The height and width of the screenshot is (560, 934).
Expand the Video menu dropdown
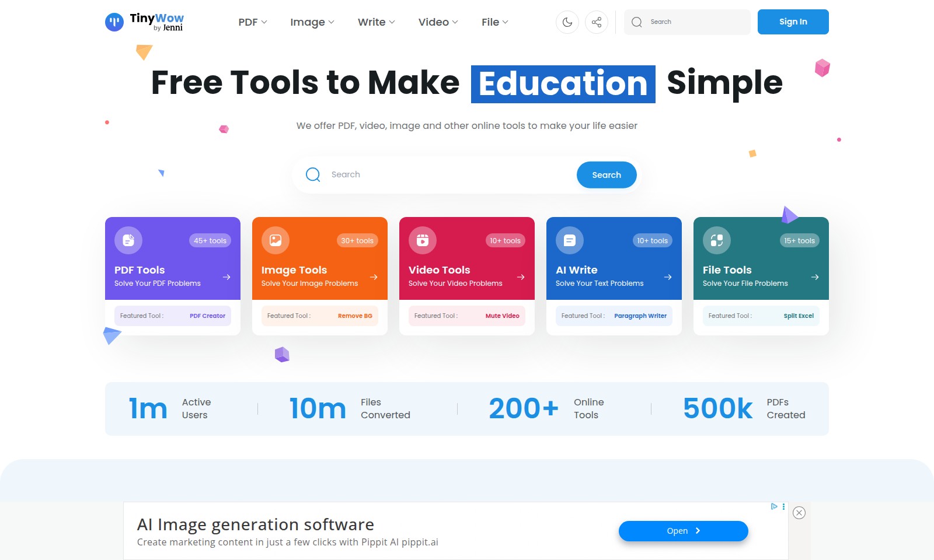pyautogui.click(x=438, y=22)
